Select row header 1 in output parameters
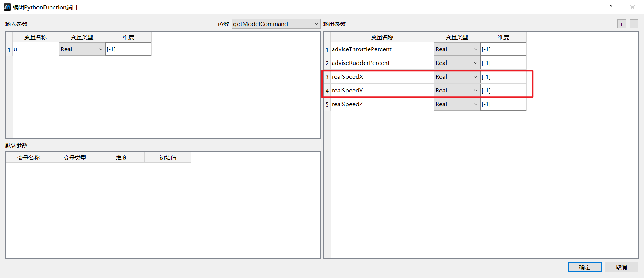Image resolution: width=644 pixels, height=278 pixels. pyautogui.click(x=327, y=49)
